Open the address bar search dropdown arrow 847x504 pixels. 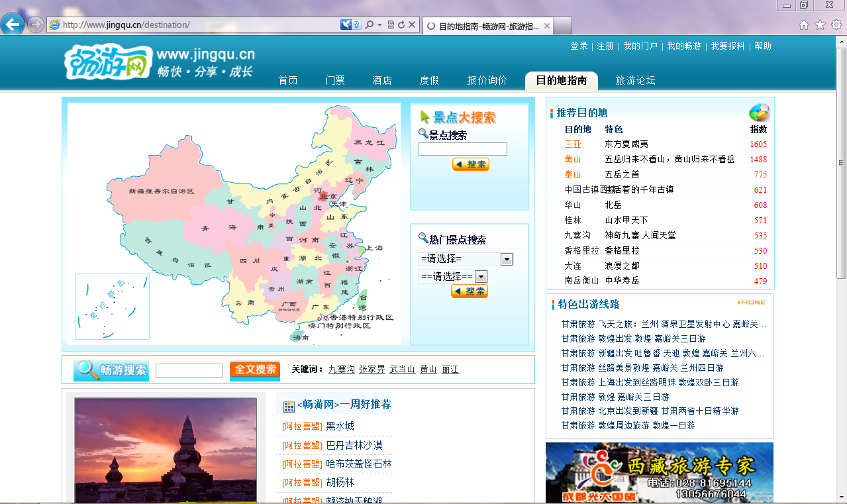(379, 25)
